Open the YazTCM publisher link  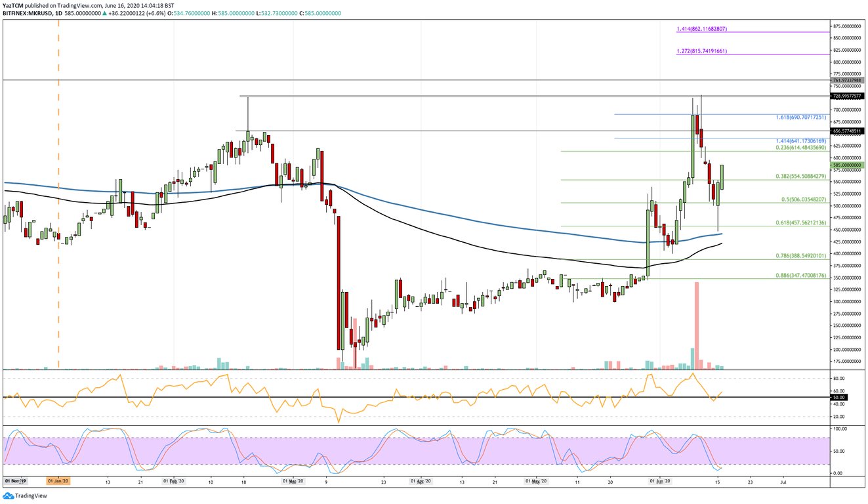tap(14, 4)
